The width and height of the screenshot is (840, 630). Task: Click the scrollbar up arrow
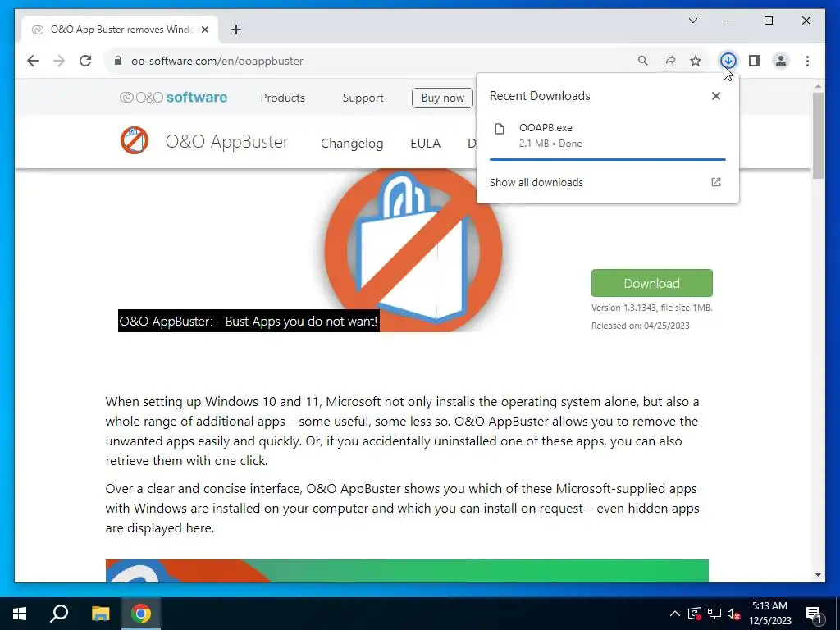[x=818, y=85]
